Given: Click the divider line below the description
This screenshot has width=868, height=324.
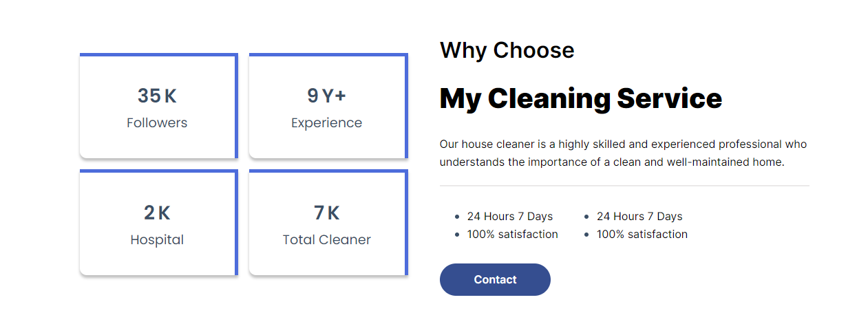Looking at the screenshot, I should (624, 186).
